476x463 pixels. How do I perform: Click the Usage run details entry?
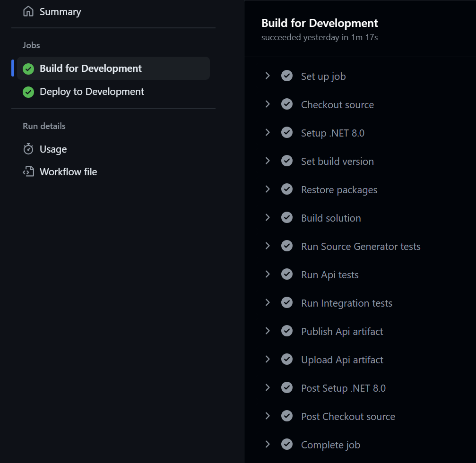click(x=54, y=149)
